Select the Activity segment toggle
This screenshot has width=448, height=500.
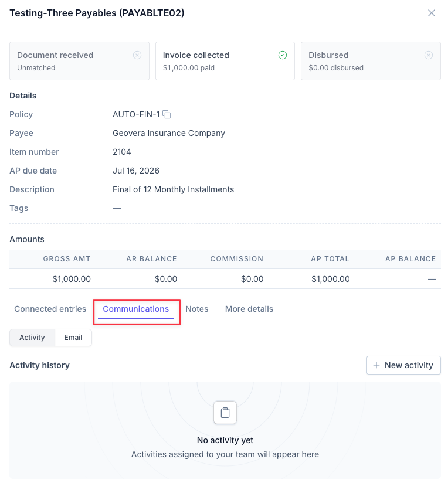click(32, 338)
